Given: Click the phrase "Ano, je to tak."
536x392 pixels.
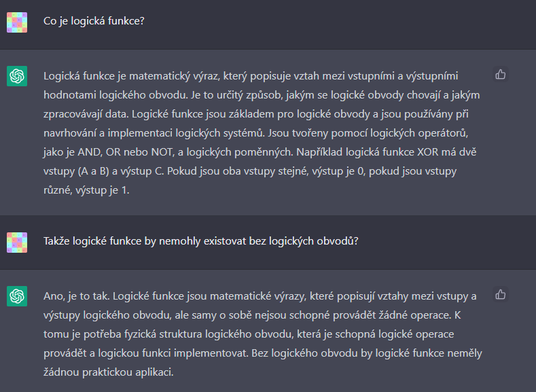Looking at the screenshot, I should (76, 296).
